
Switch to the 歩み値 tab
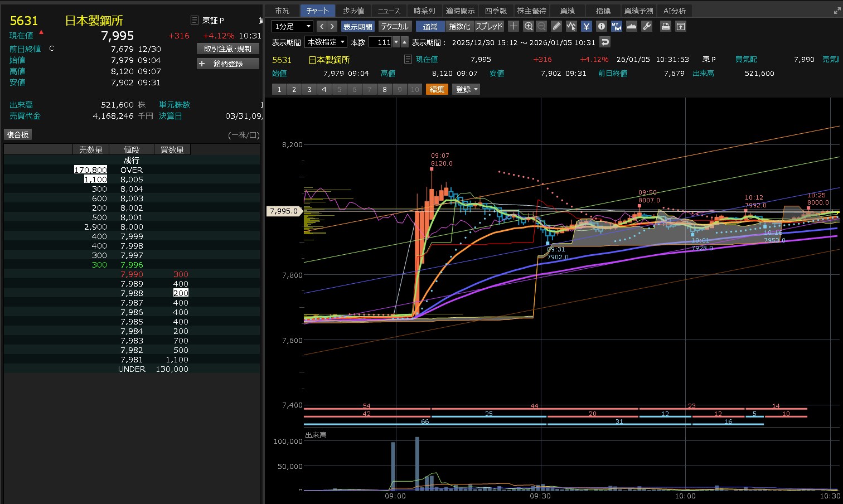[x=353, y=11]
